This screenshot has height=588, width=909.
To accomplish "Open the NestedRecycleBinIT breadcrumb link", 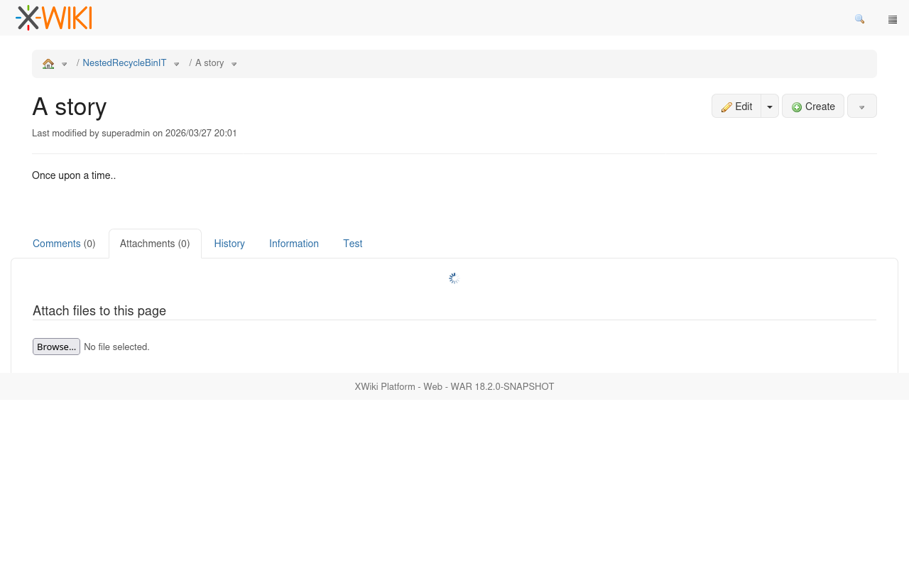I will click(124, 63).
